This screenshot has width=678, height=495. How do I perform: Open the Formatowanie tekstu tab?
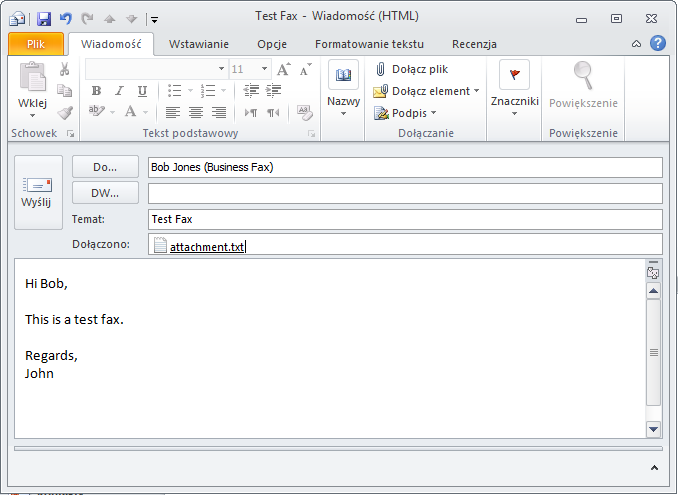(369, 44)
